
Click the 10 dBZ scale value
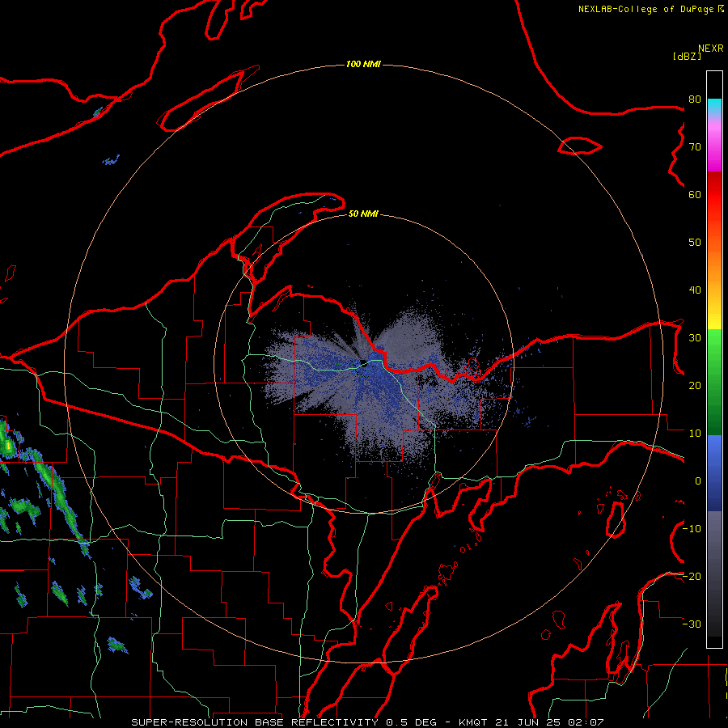tap(695, 434)
